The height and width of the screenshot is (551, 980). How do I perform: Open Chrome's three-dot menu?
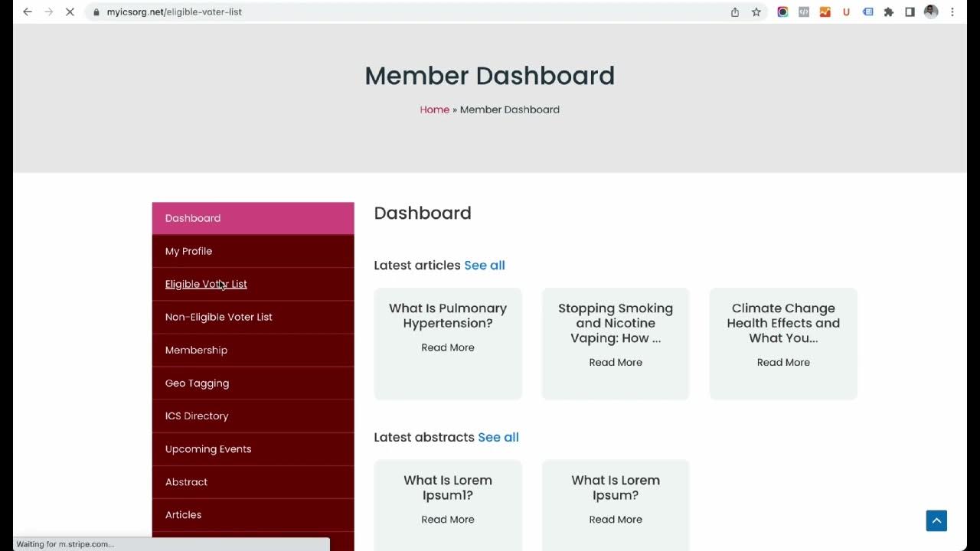coord(952,12)
